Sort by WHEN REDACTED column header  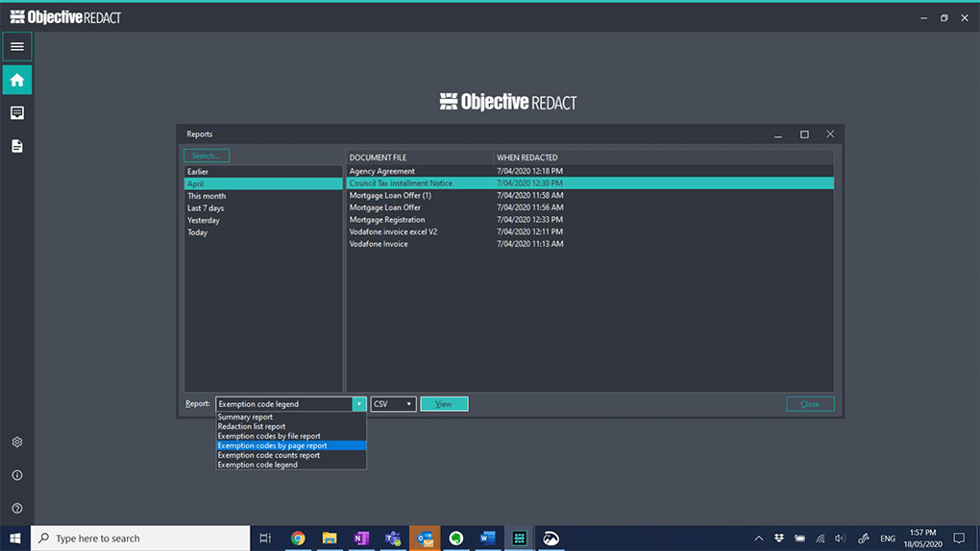[663, 157]
